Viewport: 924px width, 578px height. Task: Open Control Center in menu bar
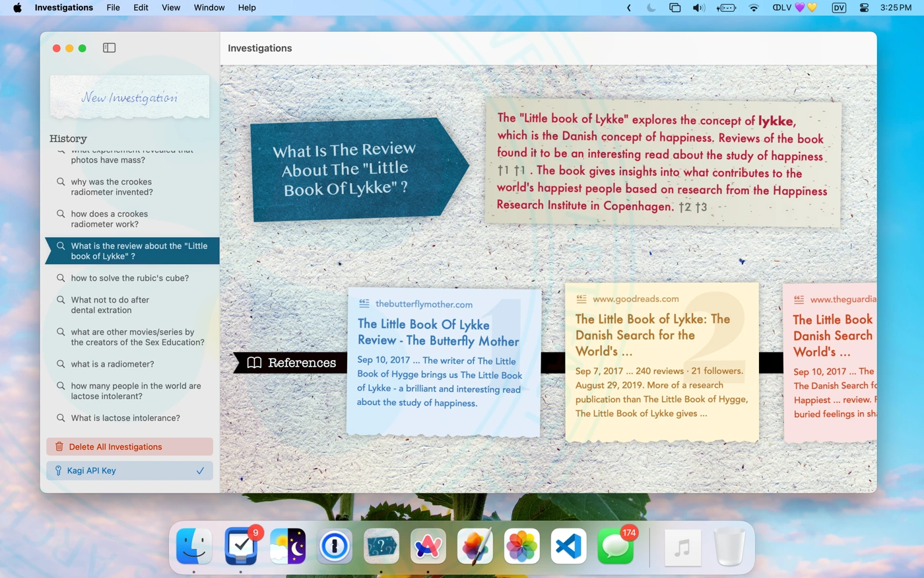click(x=864, y=8)
